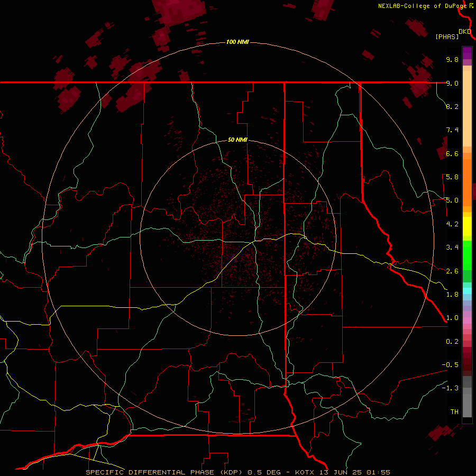Viewport: 476px width, 476px height.
Task: Select the 4.2 value on the color scale
Action: coord(452,224)
